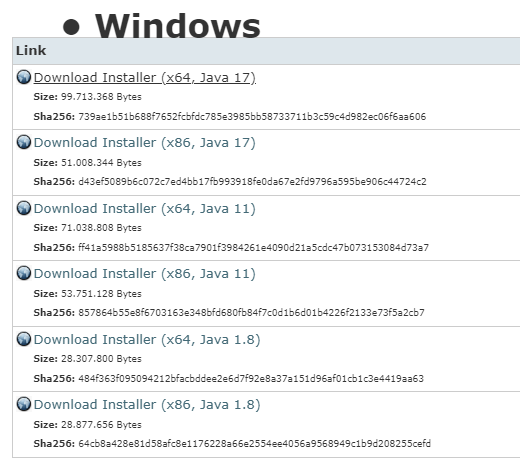The image size is (520, 465).
Task: Click globe icon beside x64 Java 1.8 installer
Action: 24,339
